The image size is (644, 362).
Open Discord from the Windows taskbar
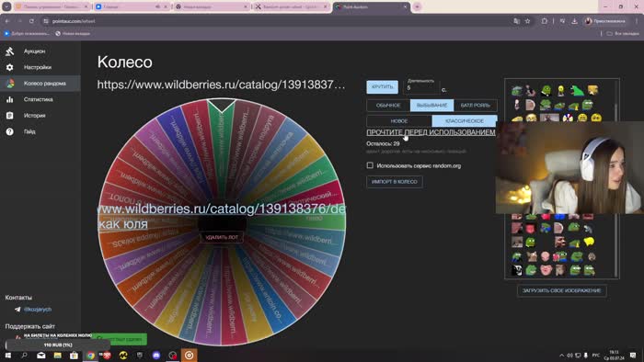(156, 356)
